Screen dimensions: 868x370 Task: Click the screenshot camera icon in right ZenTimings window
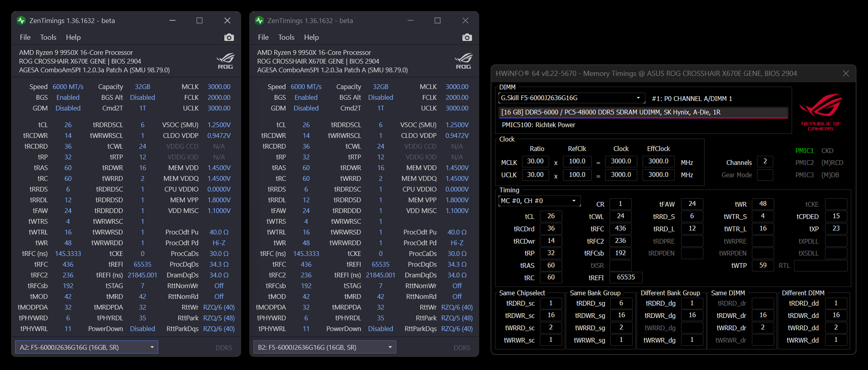(x=467, y=37)
